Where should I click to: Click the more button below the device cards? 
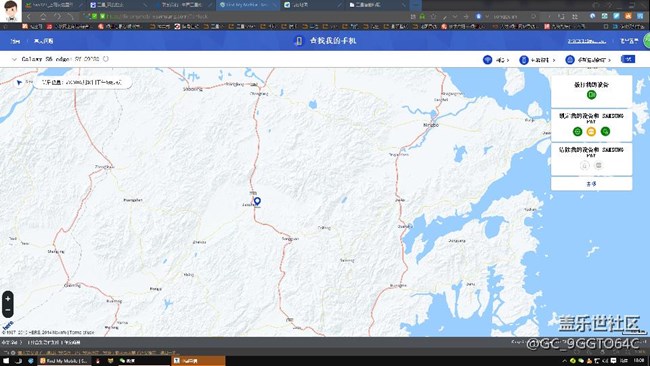(592, 184)
